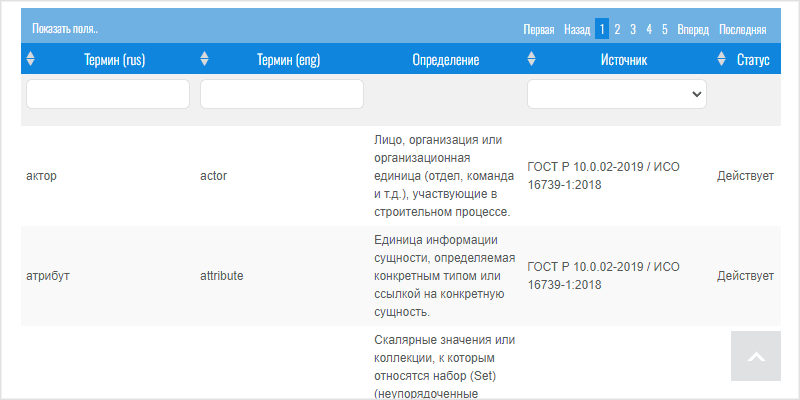Click definition starting 'Единица информации'
The width and height of the screenshot is (800, 400).
(444, 276)
